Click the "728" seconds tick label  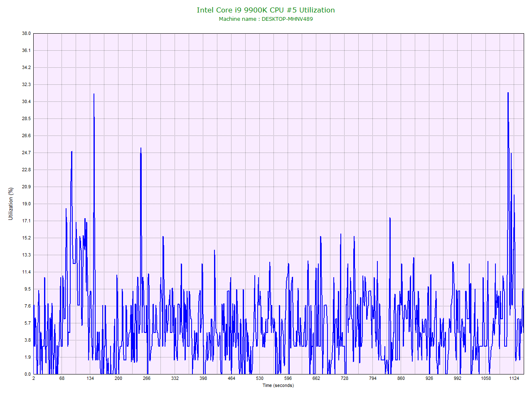[x=345, y=379]
